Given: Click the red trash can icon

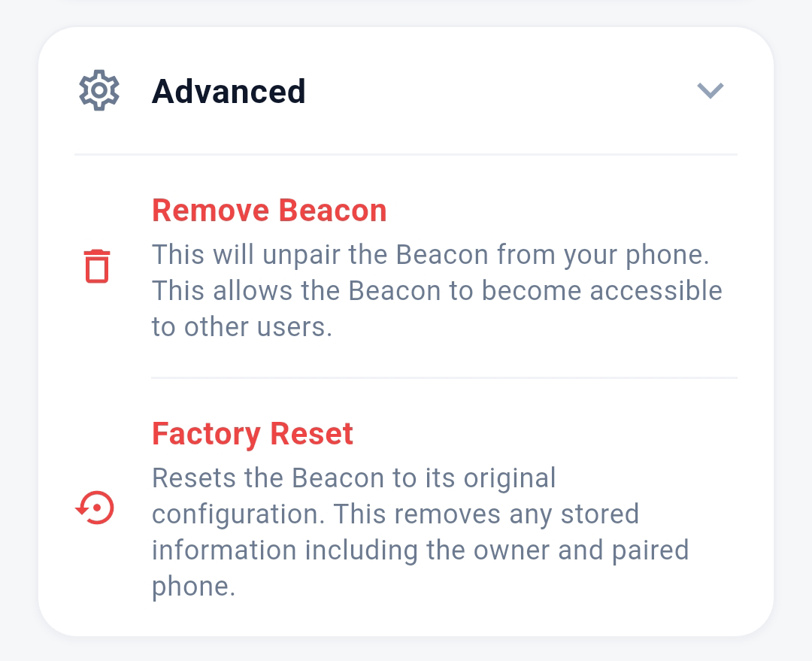Looking at the screenshot, I should click(x=97, y=266).
